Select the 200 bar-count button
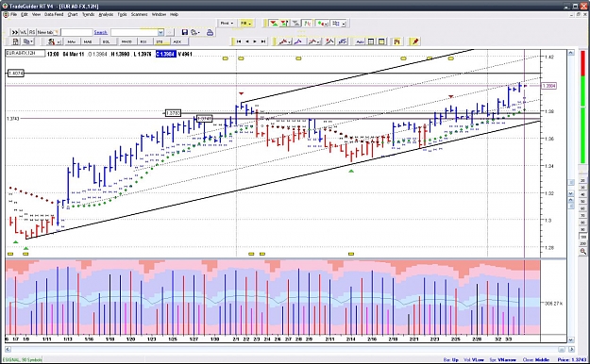The width and height of the screenshot is (590, 364). (582, 243)
